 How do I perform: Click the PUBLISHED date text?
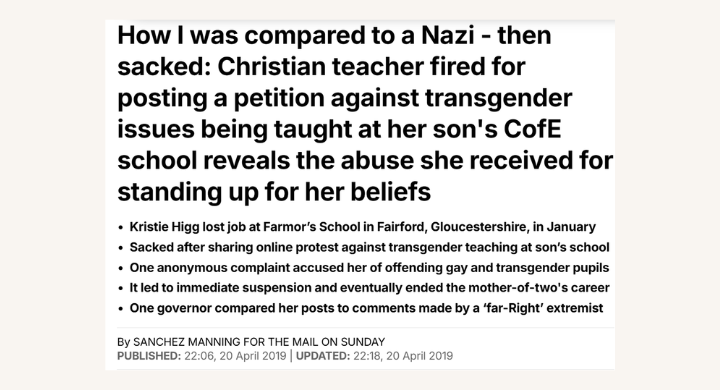(x=202, y=356)
